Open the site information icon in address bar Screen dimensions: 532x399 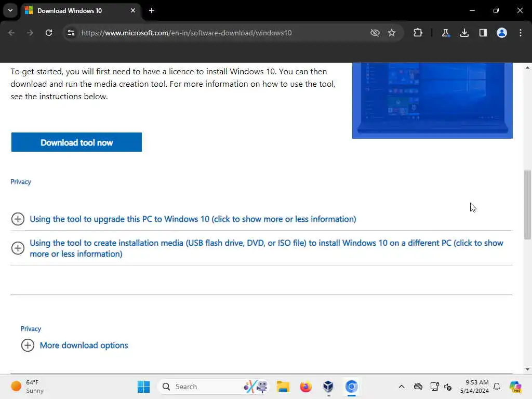[71, 33]
